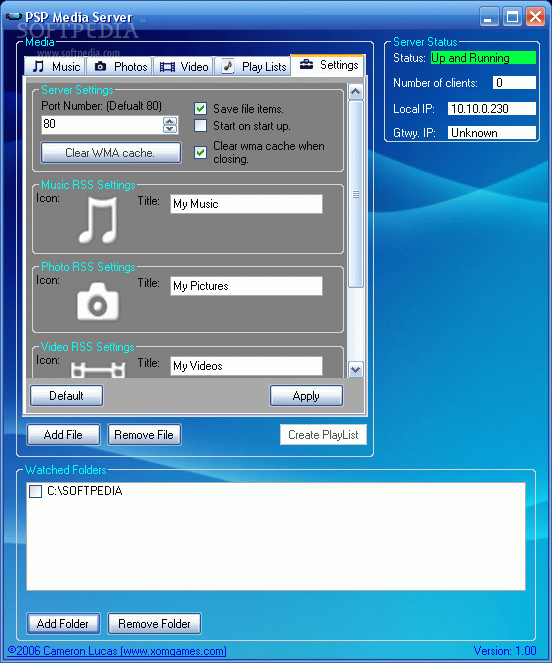Click the settings scrollbar up arrow
The height and width of the screenshot is (663, 552).
tap(356, 91)
